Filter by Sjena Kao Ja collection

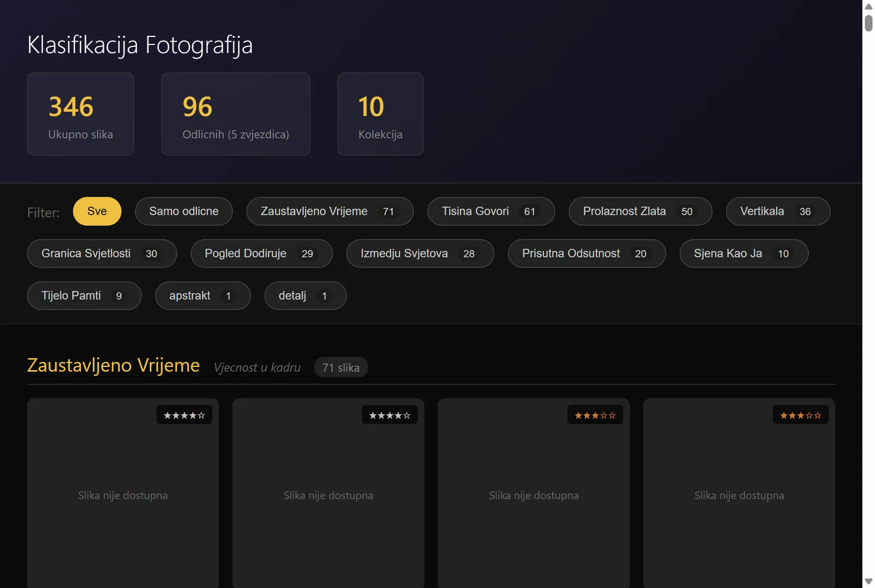744,253
